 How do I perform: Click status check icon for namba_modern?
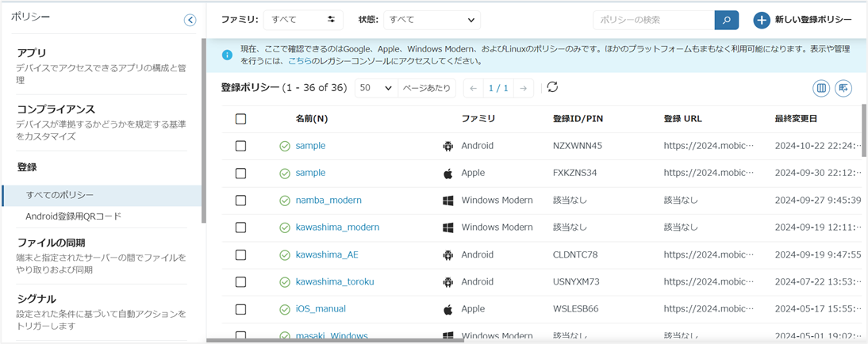[x=285, y=201]
